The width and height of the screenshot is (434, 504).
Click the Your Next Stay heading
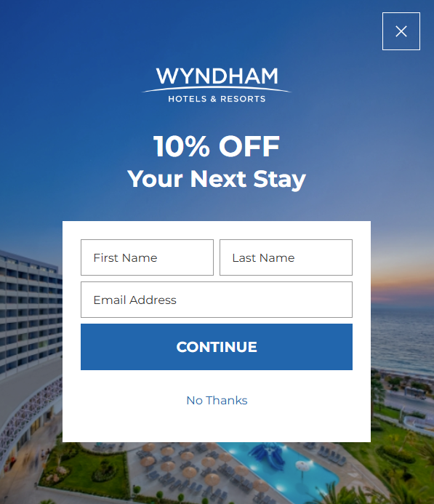tap(217, 179)
